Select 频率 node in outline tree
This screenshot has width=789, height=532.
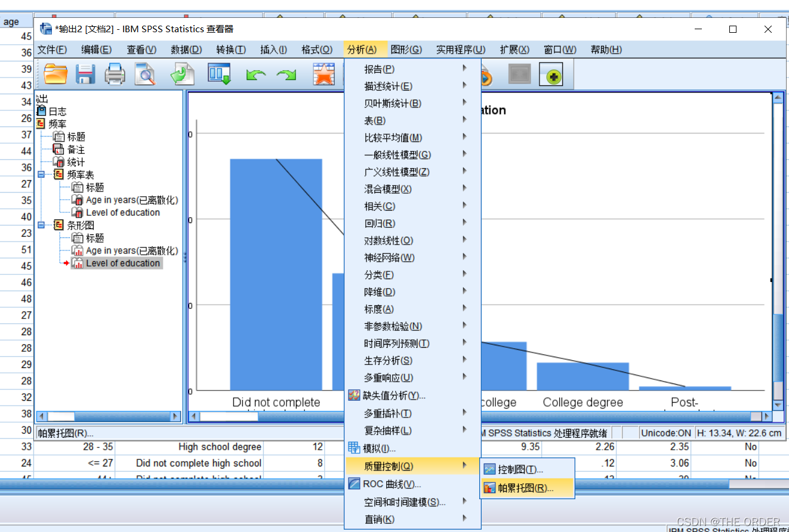click(x=57, y=124)
